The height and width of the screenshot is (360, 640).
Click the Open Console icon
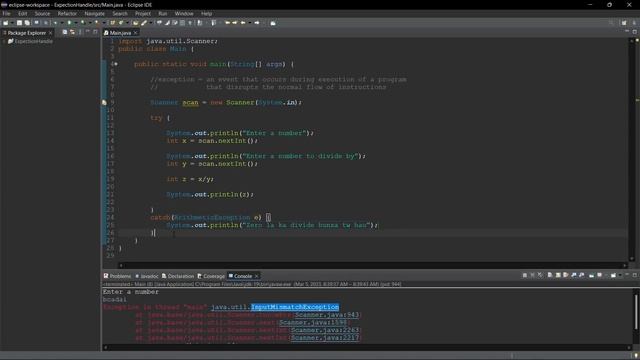[613, 276]
